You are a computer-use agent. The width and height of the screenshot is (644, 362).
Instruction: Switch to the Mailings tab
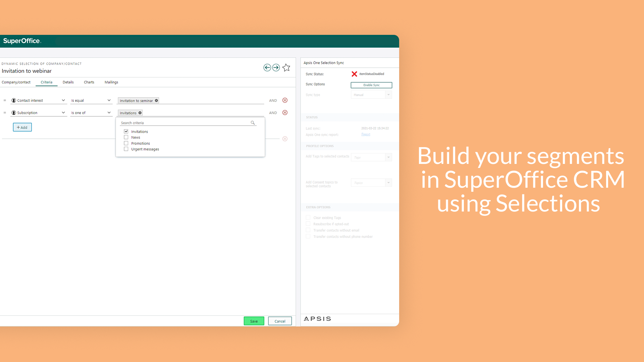[x=111, y=82]
